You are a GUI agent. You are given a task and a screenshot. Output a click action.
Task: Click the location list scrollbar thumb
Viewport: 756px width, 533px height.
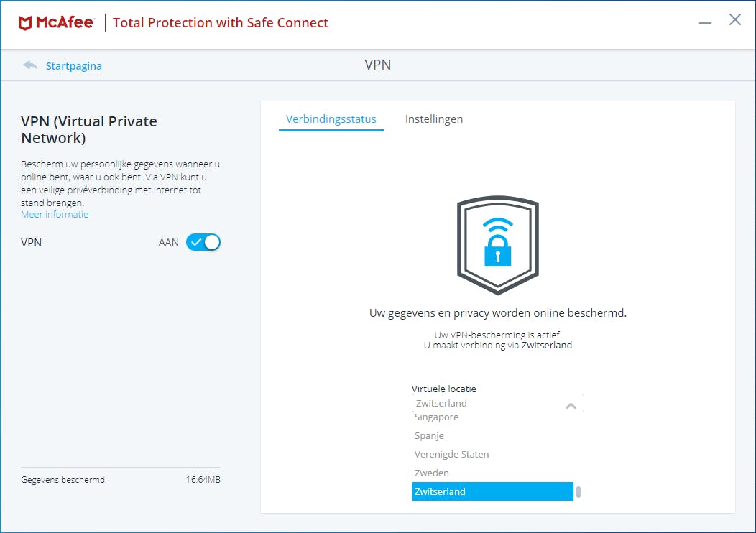click(x=578, y=492)
